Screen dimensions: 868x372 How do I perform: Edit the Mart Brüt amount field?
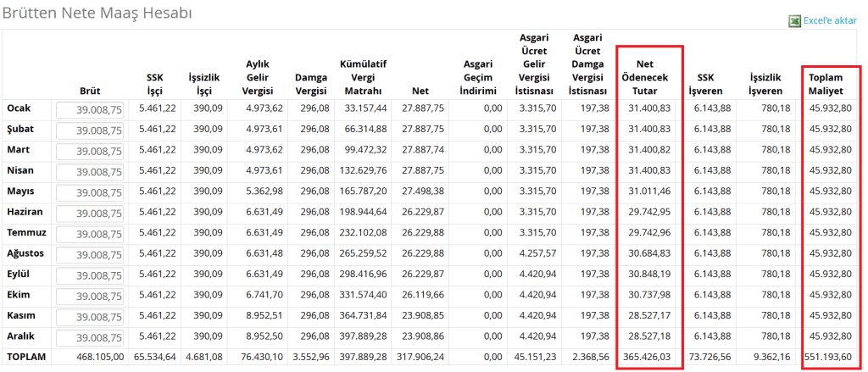pos(91,151)
